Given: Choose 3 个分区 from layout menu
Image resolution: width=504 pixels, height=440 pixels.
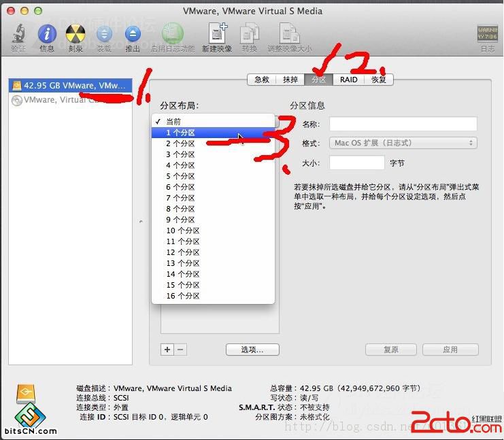Looking at the screenshot, I should [213, 154].
